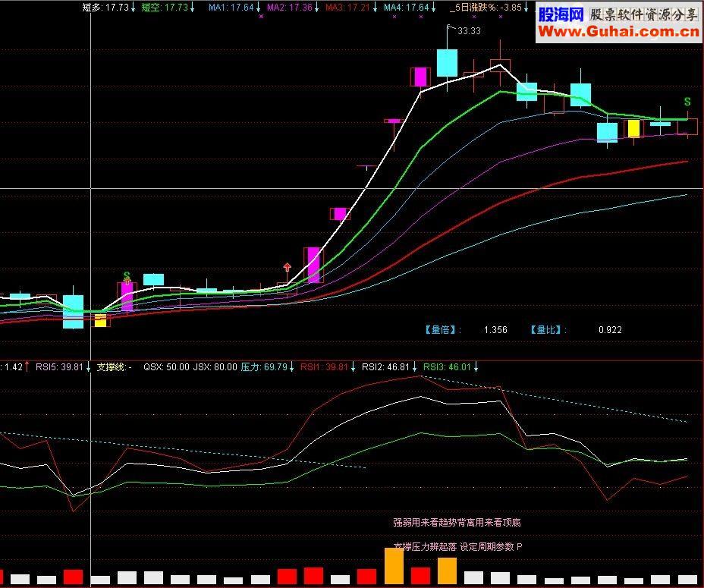704x588 pixels.
Task: Select the red RSI1: 39.81 label
Action: pyautogui.click(x=324, y=367)
